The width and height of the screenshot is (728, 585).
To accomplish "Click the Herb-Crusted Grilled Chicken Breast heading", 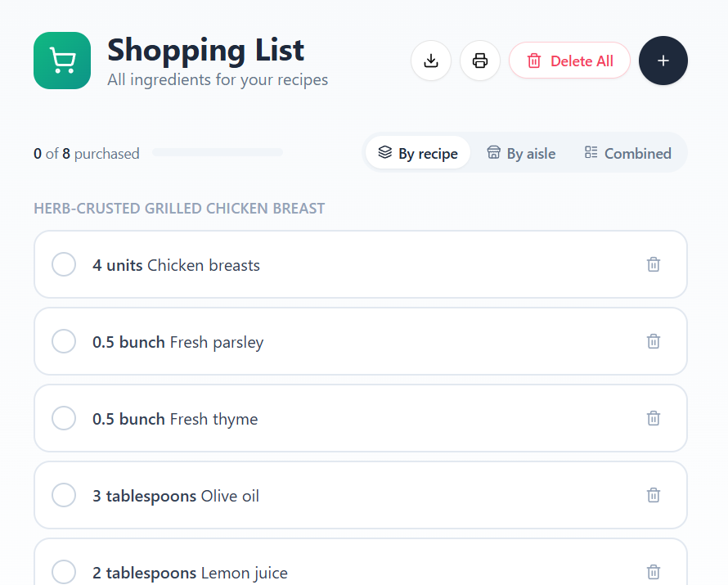I will pos(179,209).
